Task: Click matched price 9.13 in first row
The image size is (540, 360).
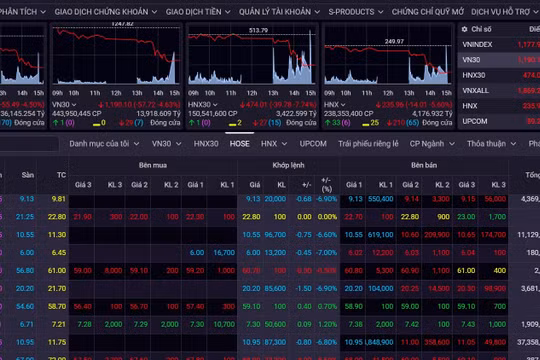Action: pyautogui.click(x=253, y=199)
